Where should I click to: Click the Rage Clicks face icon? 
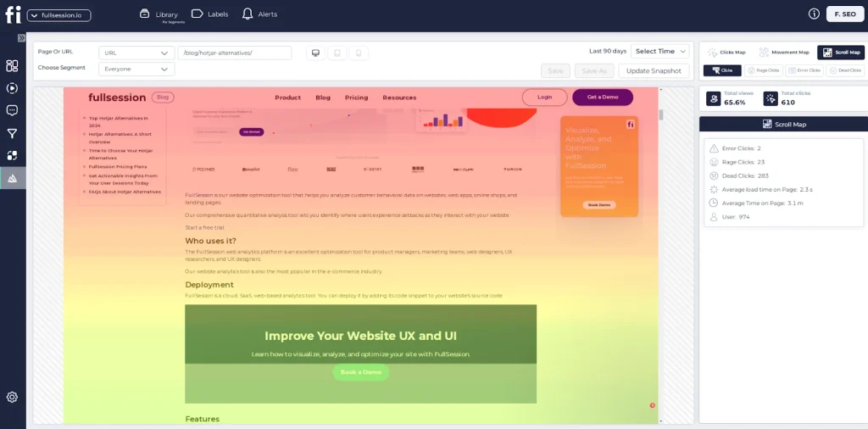point(714,162)
